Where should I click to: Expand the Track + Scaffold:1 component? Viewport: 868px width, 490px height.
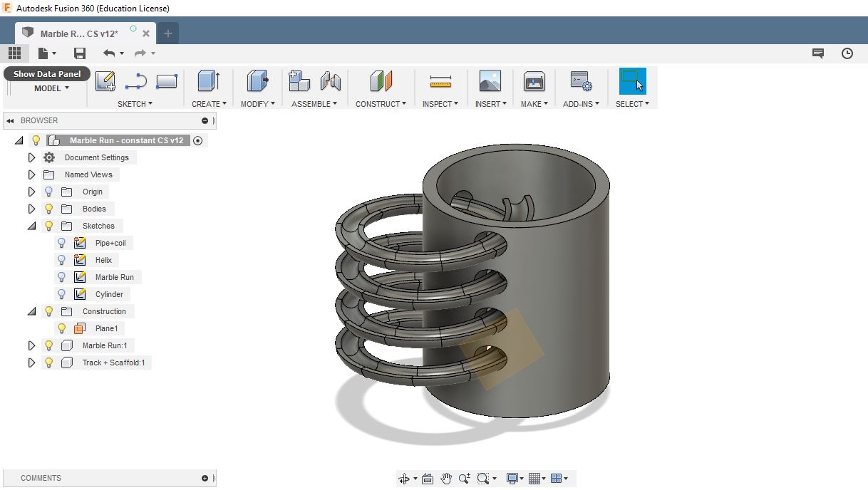point(31,363)
